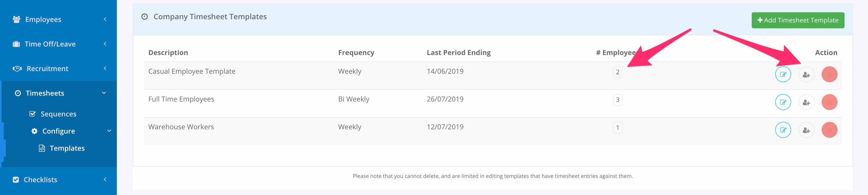Expand the Recruitment sidebar section
Viewport: 868px width, 195px height.
click(x=58, y=69)
